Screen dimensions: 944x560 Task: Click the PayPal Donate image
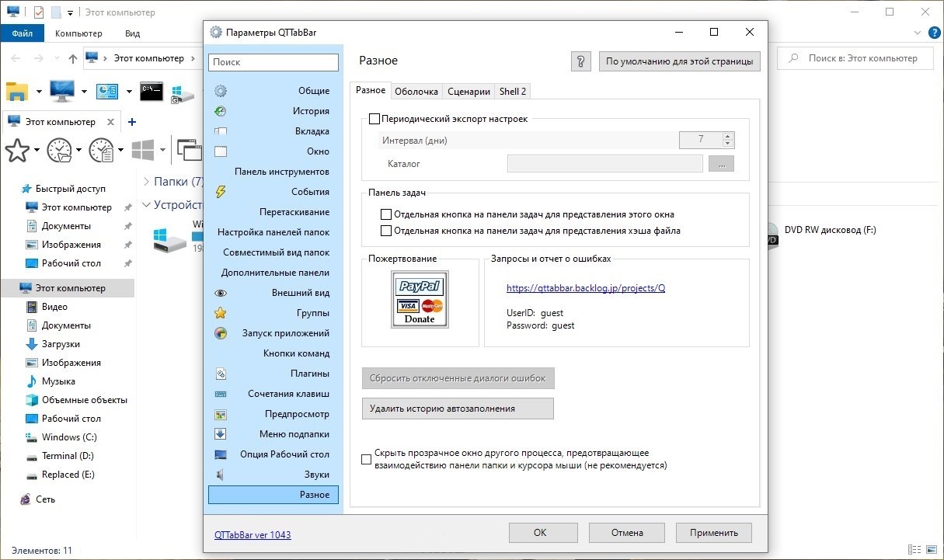point(420,300)
